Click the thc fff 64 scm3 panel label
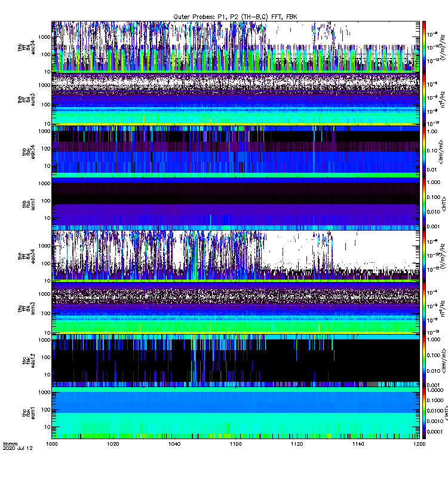The image size is (448, 478). [x=26, y=308]
